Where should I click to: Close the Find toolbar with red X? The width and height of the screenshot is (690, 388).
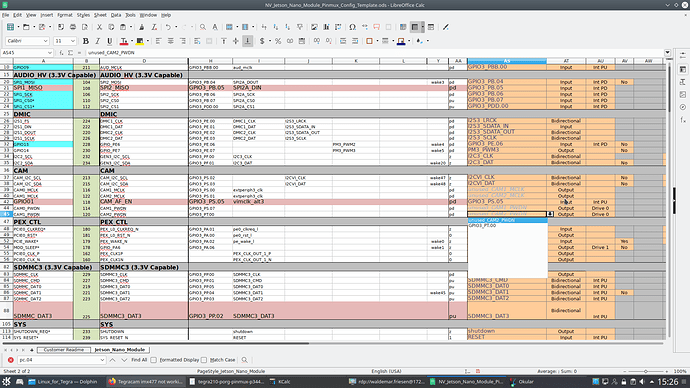(11, 360)
